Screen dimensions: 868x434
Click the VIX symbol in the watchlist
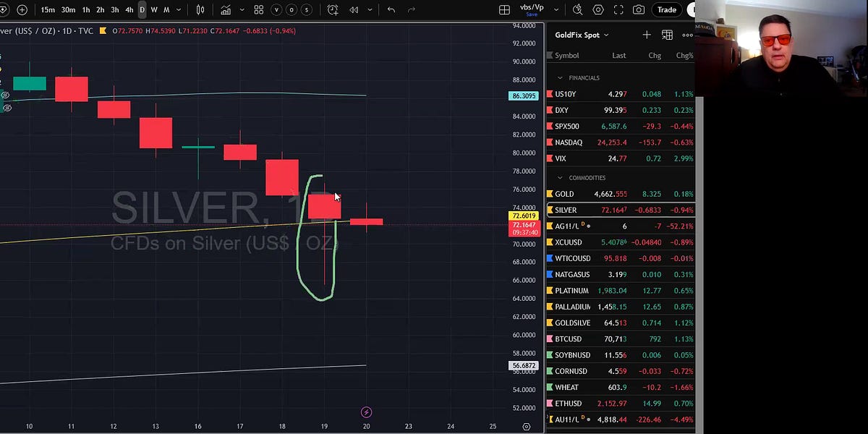[561, 158]
